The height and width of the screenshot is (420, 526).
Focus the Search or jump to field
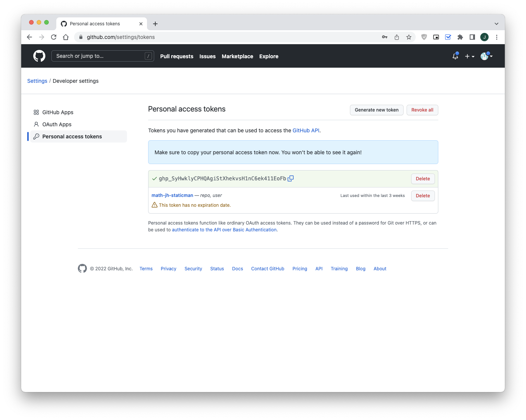click(x=103, y=56)
